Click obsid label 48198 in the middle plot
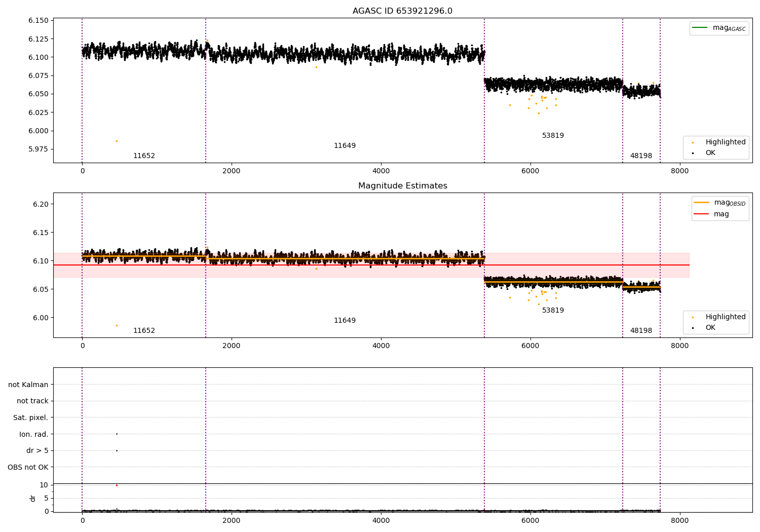 [x=641, y=330]
